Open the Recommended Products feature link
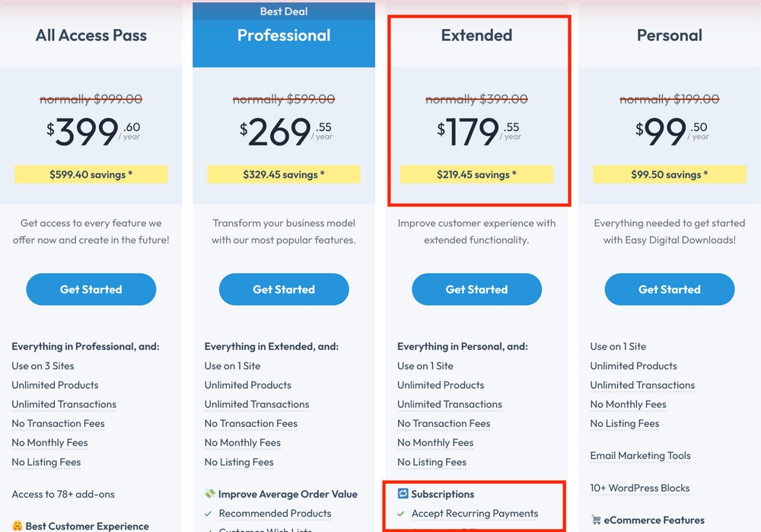 point(275,514)
